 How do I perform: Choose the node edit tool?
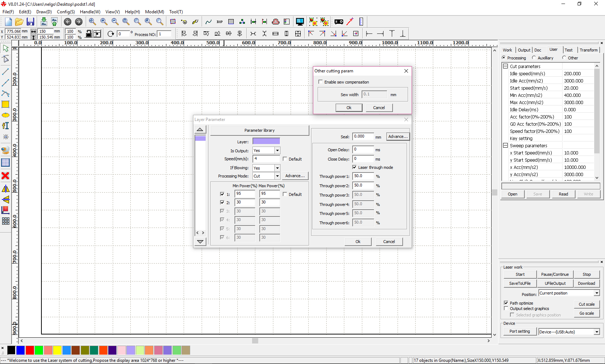tap(5, 59)
